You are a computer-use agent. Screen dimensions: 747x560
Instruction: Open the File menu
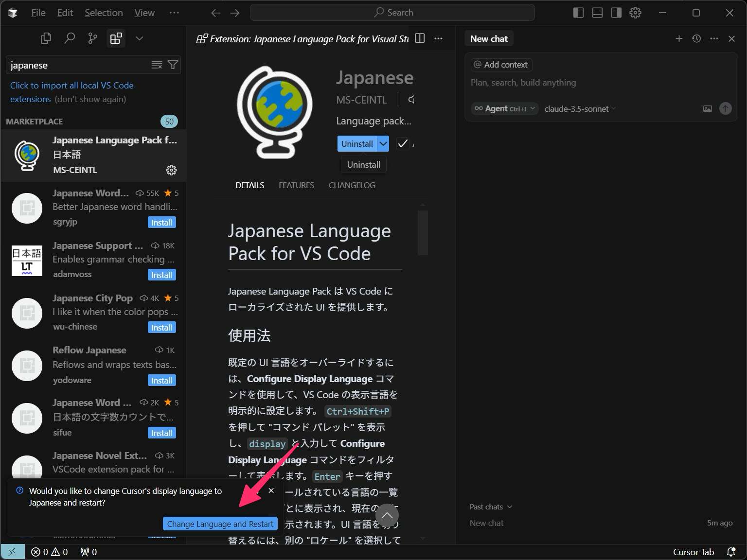(x=38, y=13)
